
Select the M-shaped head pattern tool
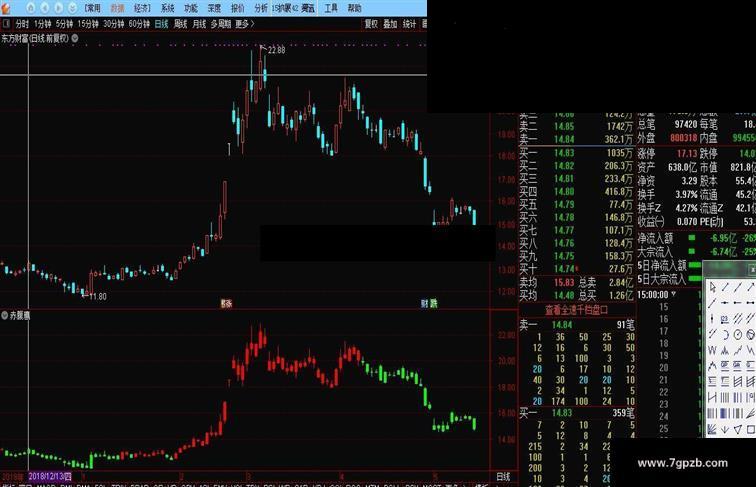(713, 365)
